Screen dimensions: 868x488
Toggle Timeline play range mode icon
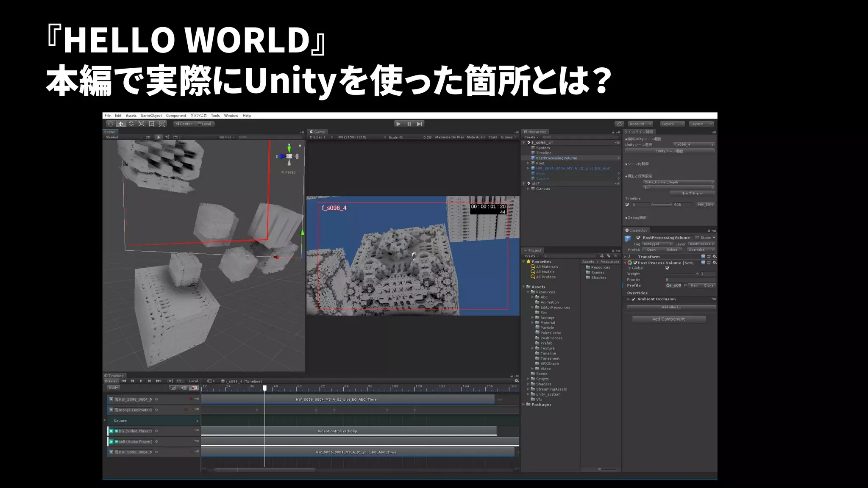pyautogui.click(x=170, y=381)
